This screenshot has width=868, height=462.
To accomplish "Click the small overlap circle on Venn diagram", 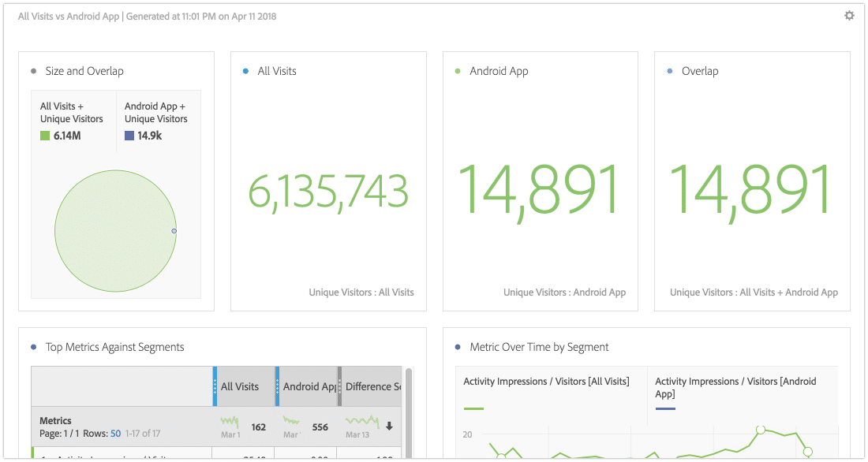I will 174,231.
